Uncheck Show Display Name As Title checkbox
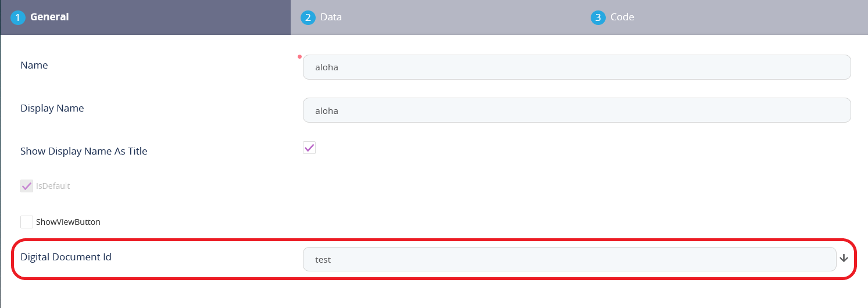Viewport: 868px width, 308px height. (x=309, y=148)
